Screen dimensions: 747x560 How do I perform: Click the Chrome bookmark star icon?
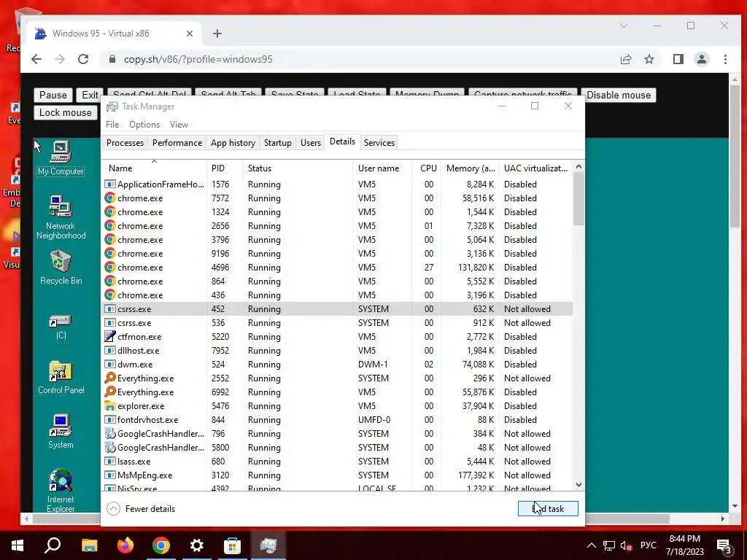(x=649, y=59)
